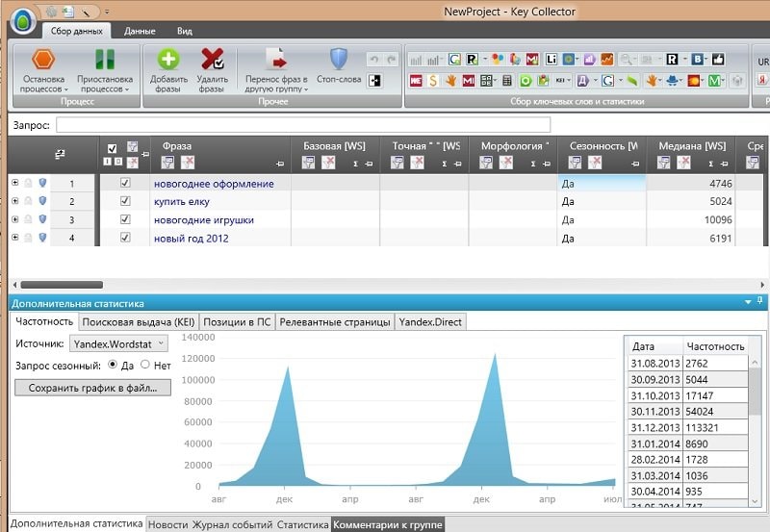Click Сохранить график в файл button
The width and height of the screenshot is (770, 532).
92,388
